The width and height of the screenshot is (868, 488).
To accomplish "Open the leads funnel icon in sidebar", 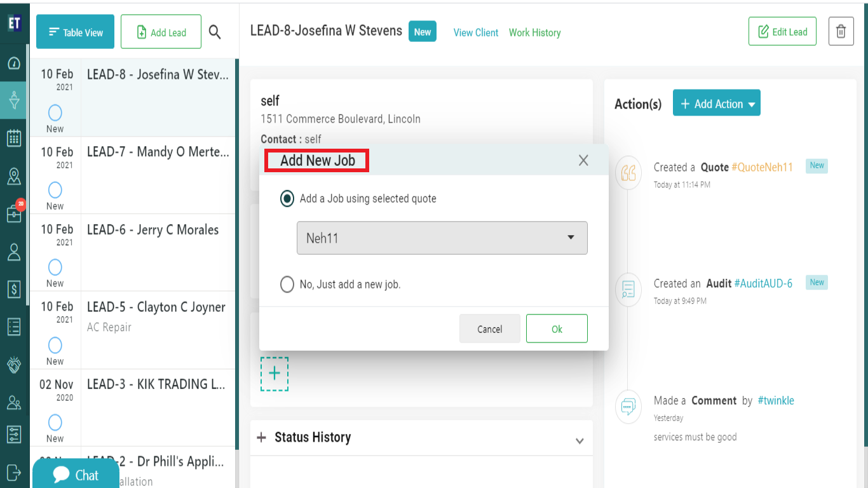I will tap(14, 100).
